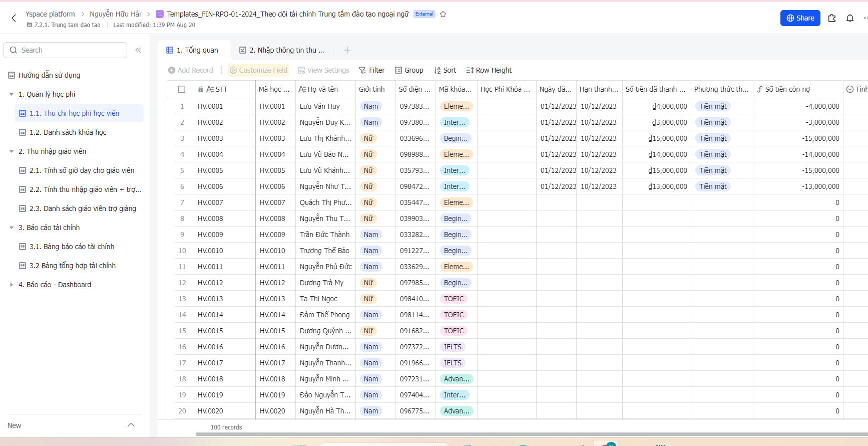Image resolution: width=868 pixels, height=446 pixels.
Task: Click 'Nguyễn Hữu Hải' breadcrumb
Action: click(115, 14)
